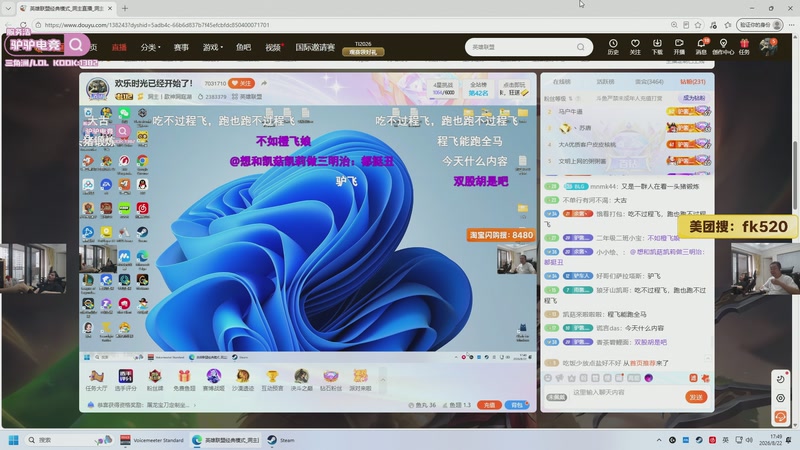Open 免费鱼翅 gift icon
Viewport: 800px width, 450px height.
pos(184,380)
